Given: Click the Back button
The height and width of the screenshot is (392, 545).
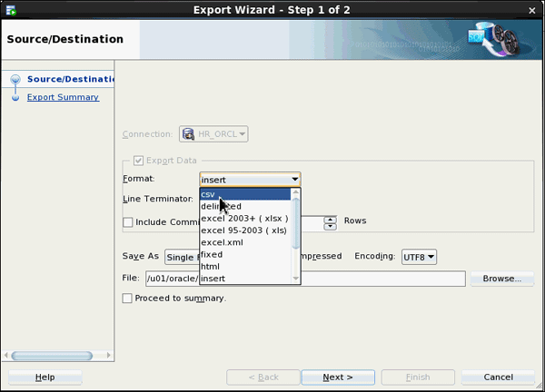Looking at the screenshot, I should pyautogui.click(x=263, y=377).
